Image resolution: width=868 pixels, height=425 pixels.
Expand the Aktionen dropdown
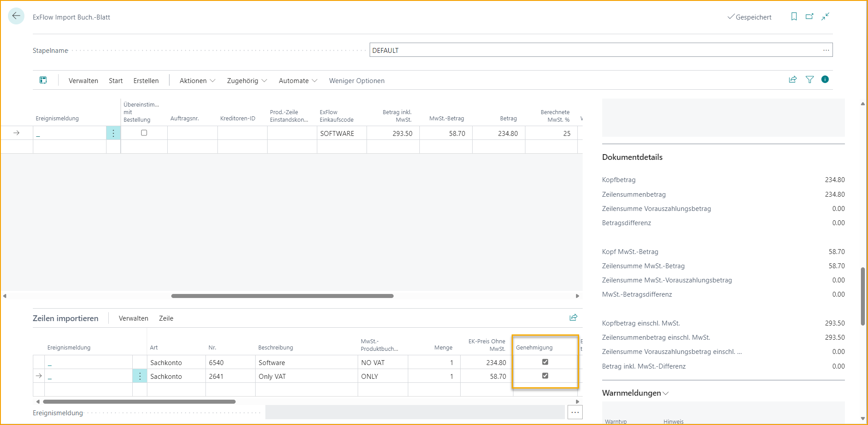point(197,80)
